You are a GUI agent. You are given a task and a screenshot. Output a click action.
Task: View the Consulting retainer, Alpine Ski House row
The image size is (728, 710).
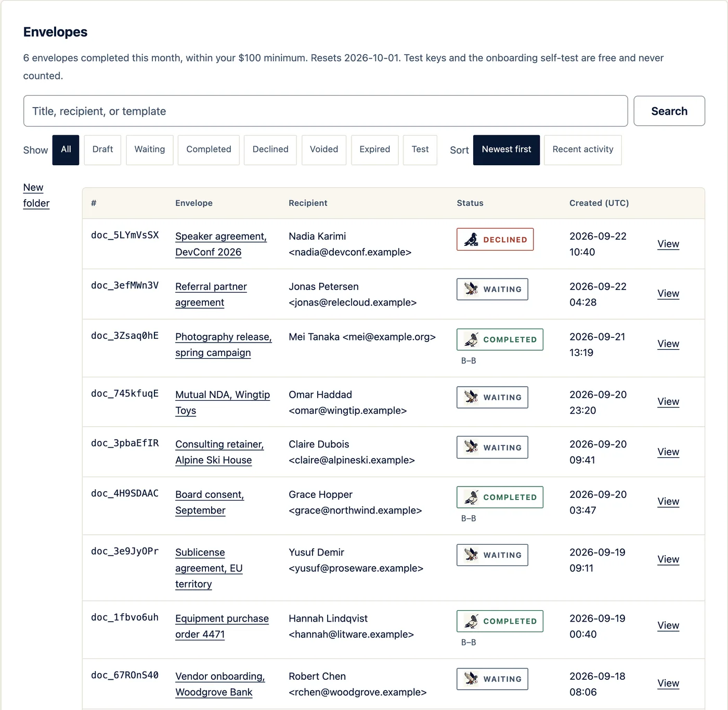pyautogui.click(x=668, y=452)
